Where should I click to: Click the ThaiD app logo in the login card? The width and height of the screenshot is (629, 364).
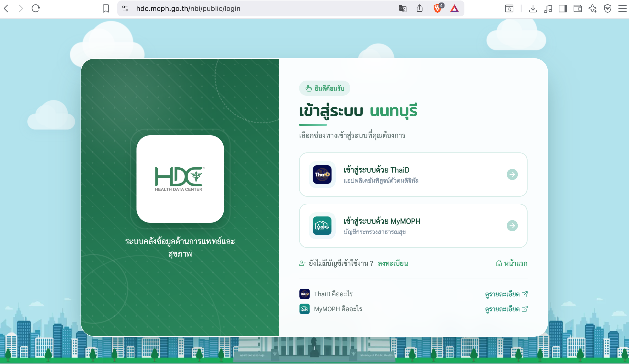pos(322,175)
